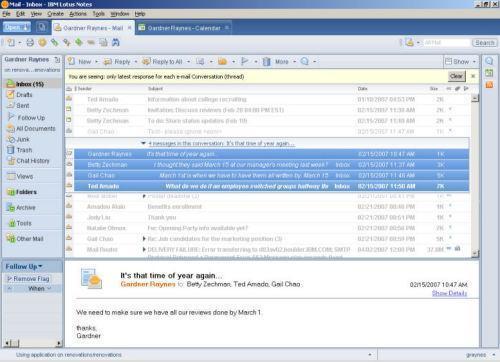Click the Open button
500x362 pixels.
(x=17, y=27)
